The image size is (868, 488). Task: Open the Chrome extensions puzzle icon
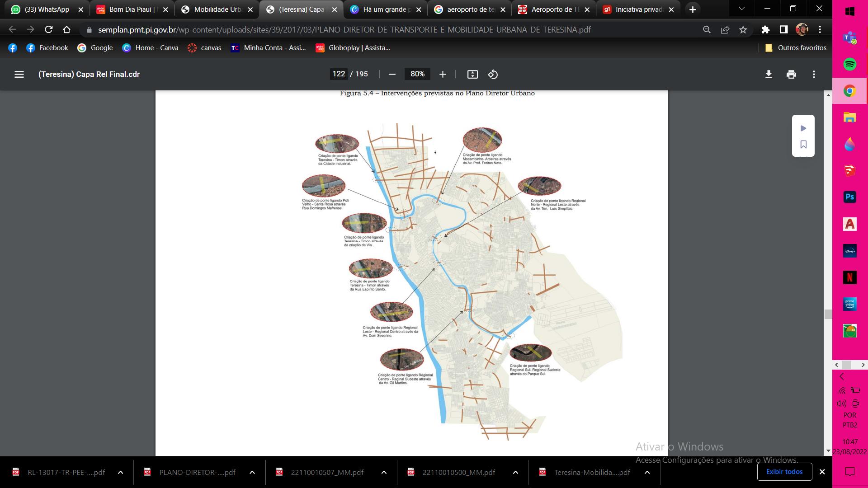coord(765,30)
